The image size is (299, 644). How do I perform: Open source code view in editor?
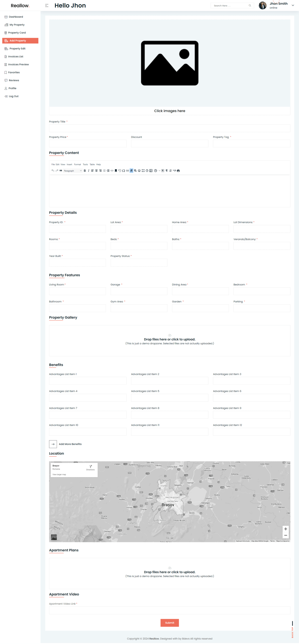pos(112,171)
